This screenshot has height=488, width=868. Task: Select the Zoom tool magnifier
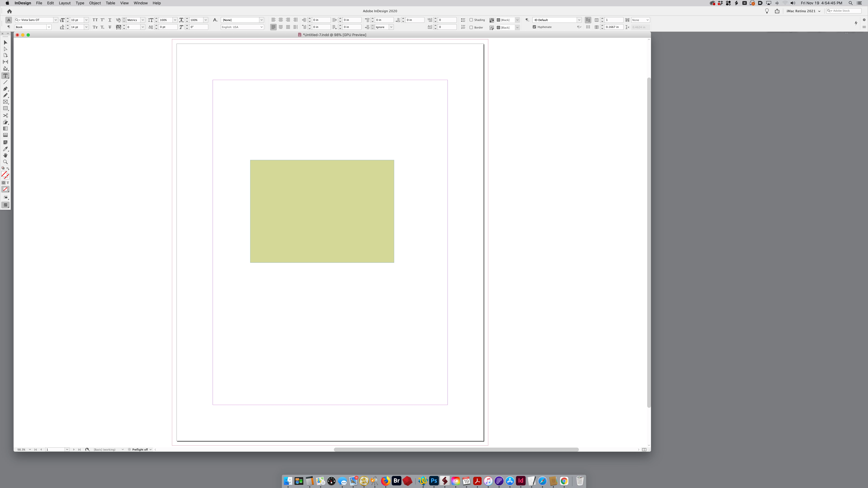coord(5,162)
